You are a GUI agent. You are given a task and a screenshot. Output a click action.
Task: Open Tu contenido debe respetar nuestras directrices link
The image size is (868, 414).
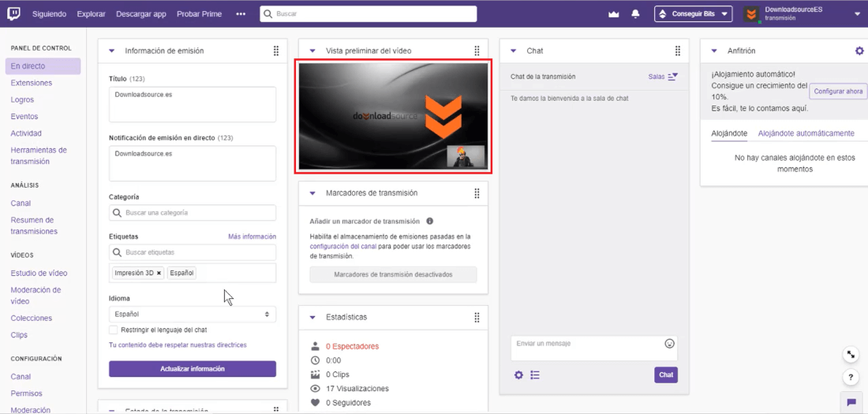178,345
